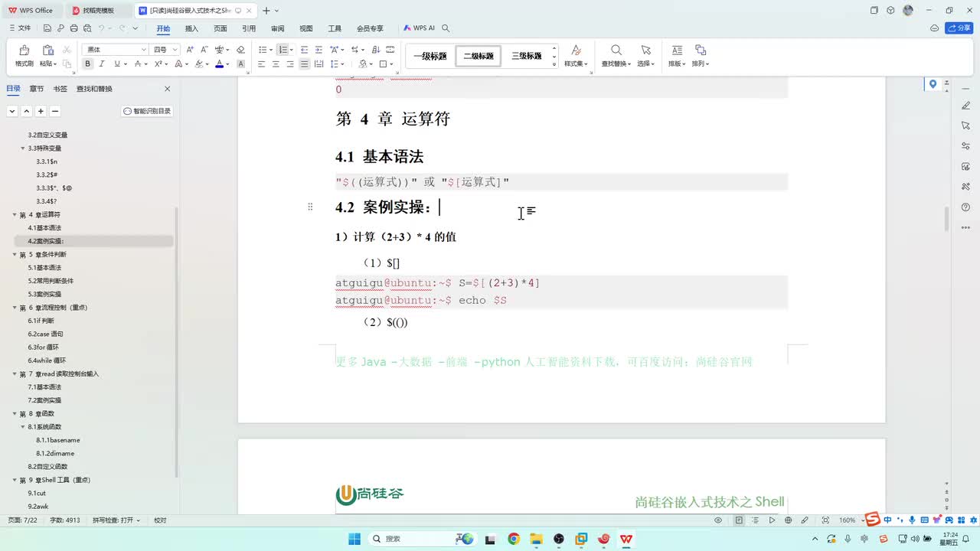Open Find and Replace (查找替换) tool

[x=616, y=56]
